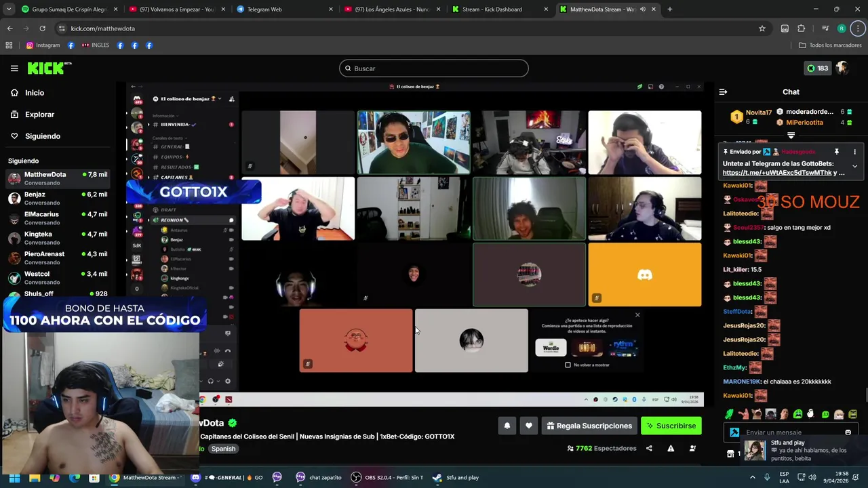Open browser extensions puzzle icon
The width and height of the screenshot is (868, 488).
click(801, 28)
